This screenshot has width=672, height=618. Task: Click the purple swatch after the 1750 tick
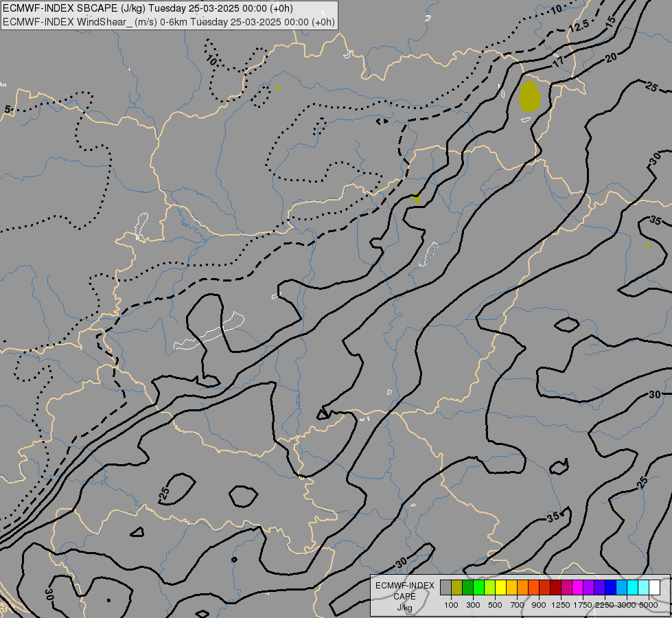[589, 588]
